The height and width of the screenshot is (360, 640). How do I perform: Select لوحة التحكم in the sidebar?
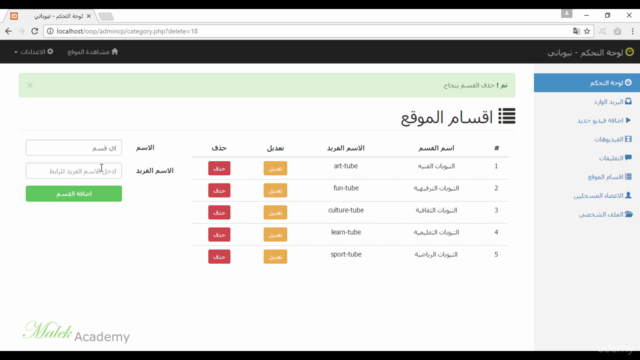click(587, 83)
